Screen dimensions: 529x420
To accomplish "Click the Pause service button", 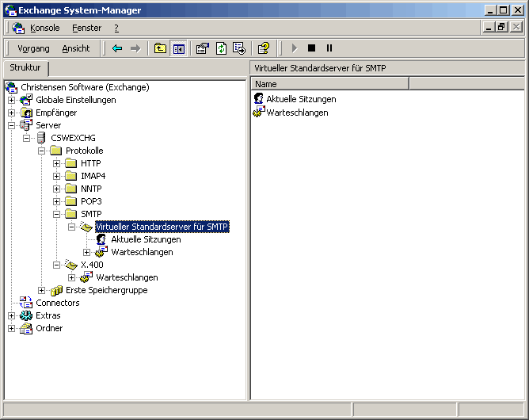I will [329, 48].
